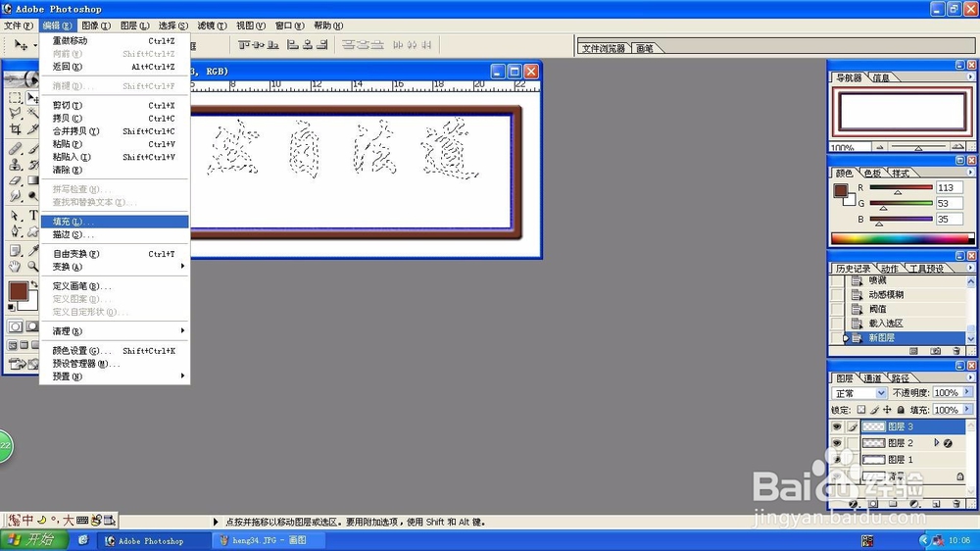Hide layer 图层 2 via eye icon
This screenshot has height=551, width=980.
(837, 443)
